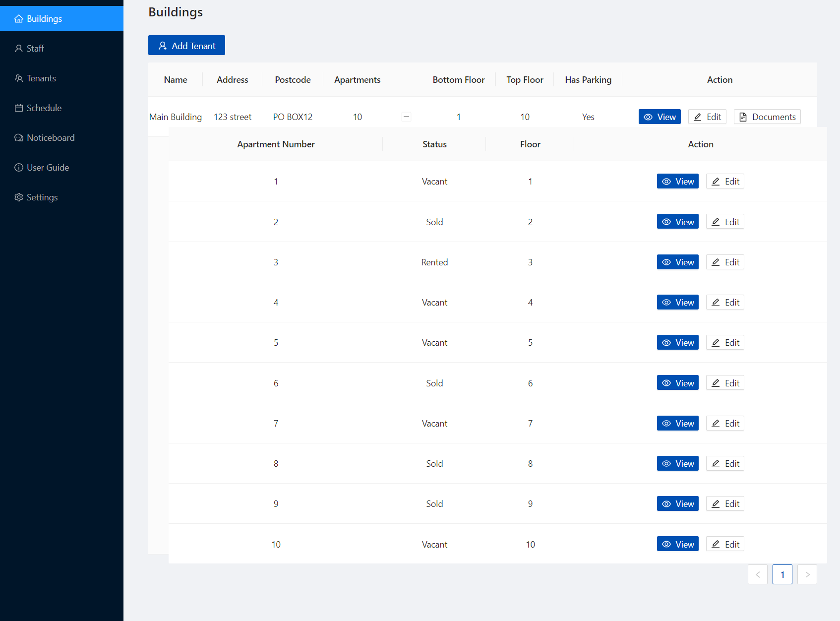Open Settings from the sidebar
Screen dimensions: 840x621
point(61,197)
